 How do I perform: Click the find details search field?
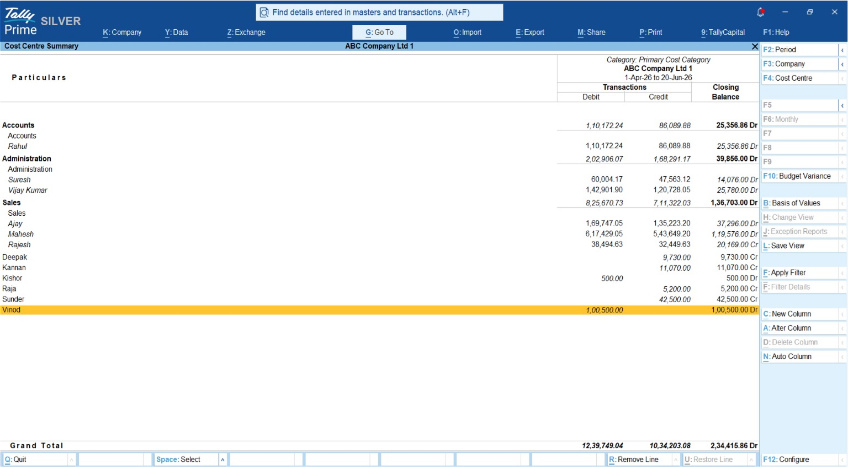coord(379,12)
